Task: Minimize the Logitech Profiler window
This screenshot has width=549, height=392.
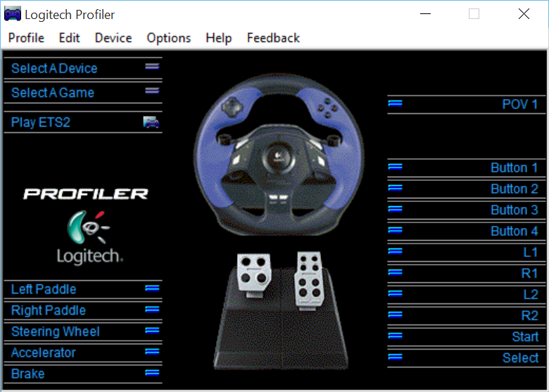Action: [x=425, y=14]
